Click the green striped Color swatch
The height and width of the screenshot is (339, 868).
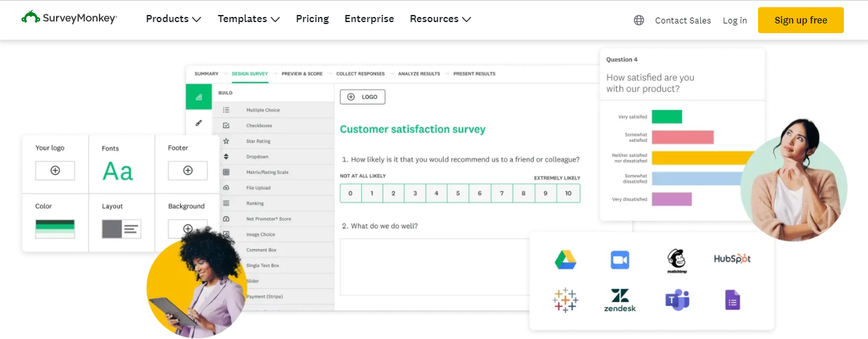tap(55, 229)
